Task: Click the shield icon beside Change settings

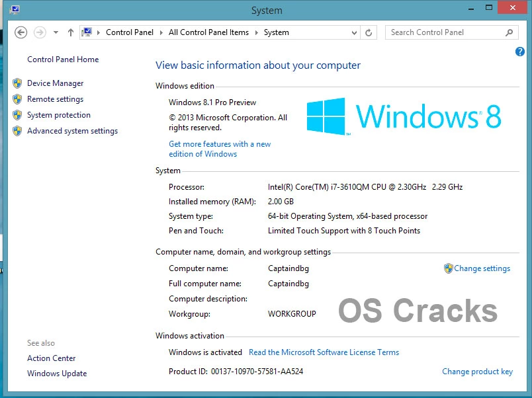Action: point(448,268)
